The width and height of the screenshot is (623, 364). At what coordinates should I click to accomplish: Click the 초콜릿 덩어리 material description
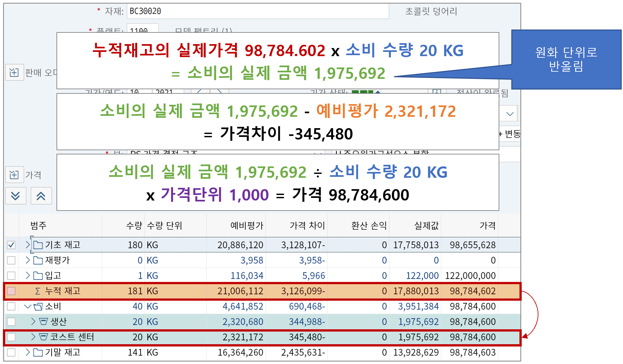pos(431,11)
